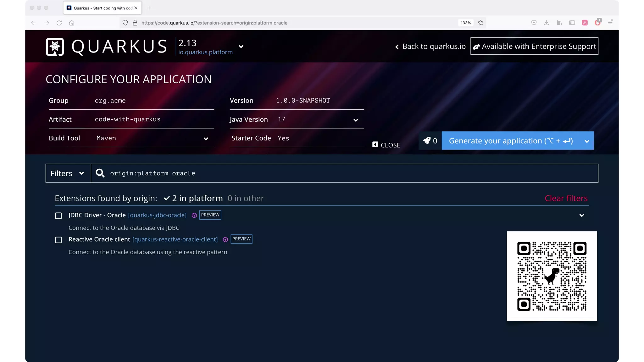Open the Quarkus 2.13 version dropdown

pyautogui.click(x=241, y=47)
